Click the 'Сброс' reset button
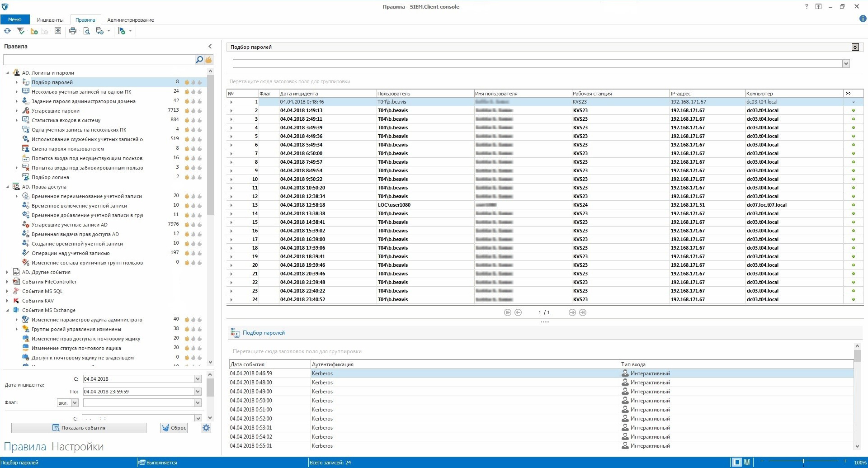The image size is (868, 468). coord(174,428)
